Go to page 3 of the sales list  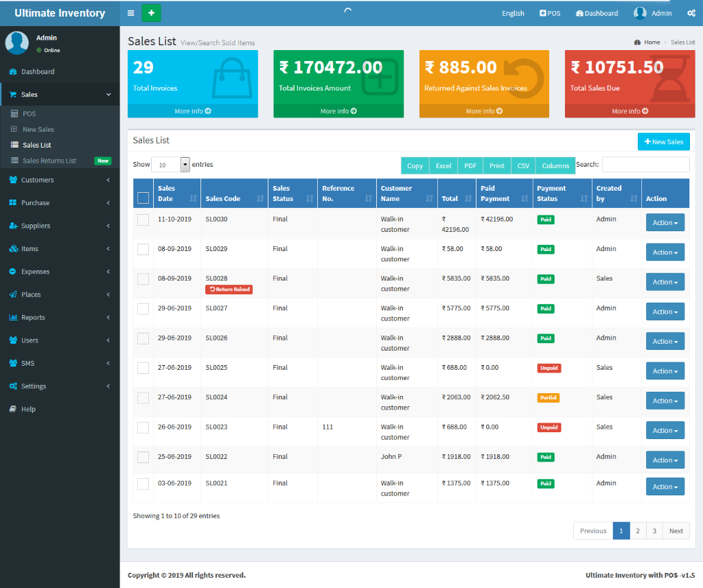click(x=654, y=530)
